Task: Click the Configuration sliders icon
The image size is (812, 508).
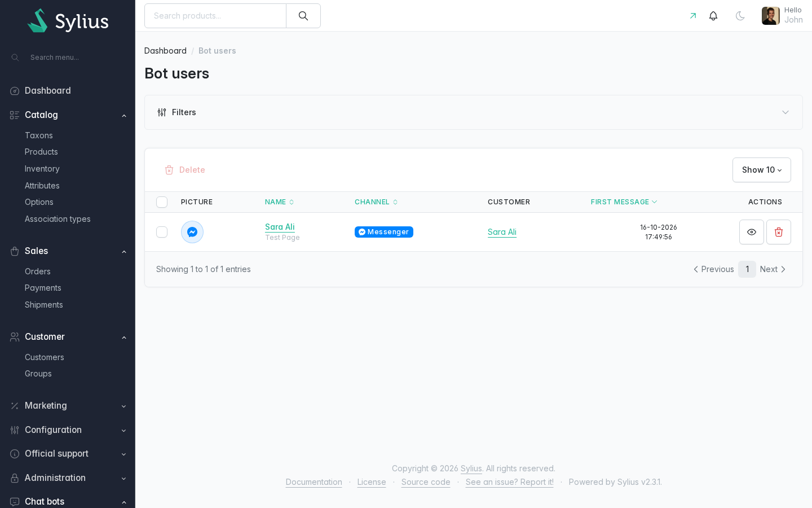Action: pos(15,430)
